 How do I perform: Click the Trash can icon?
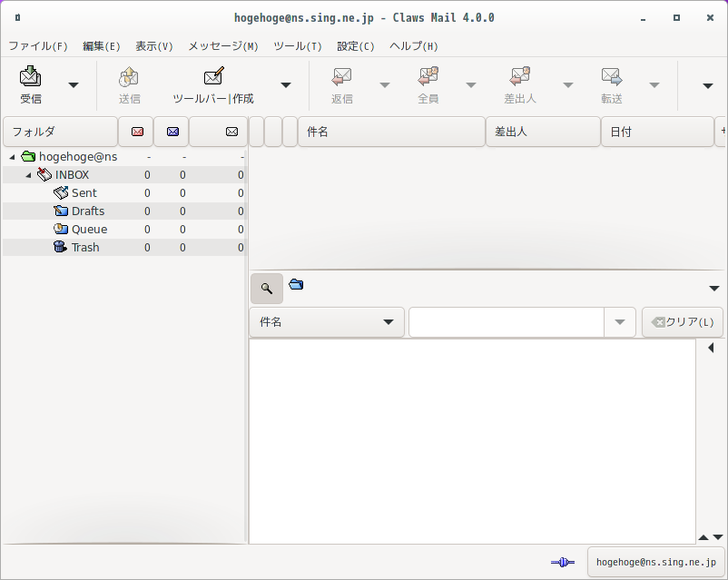60,247
